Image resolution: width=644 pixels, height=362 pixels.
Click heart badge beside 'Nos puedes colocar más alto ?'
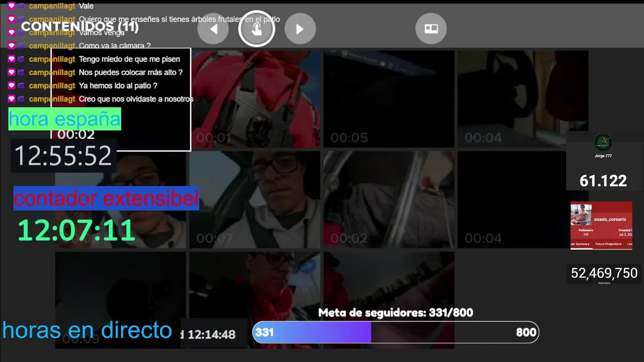12,72
